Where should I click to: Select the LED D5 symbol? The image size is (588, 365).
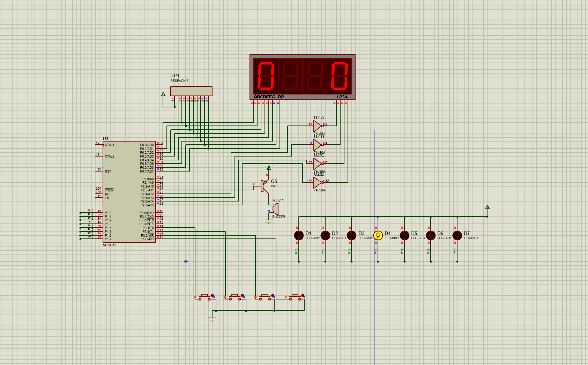pyautogui.click(x=404, y=236)
